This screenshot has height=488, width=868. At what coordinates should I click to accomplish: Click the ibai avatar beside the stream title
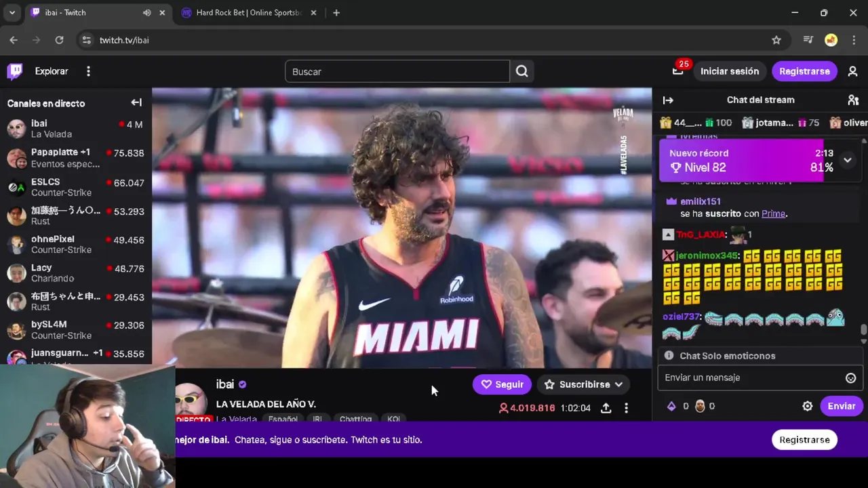click(x=191, y=401)
